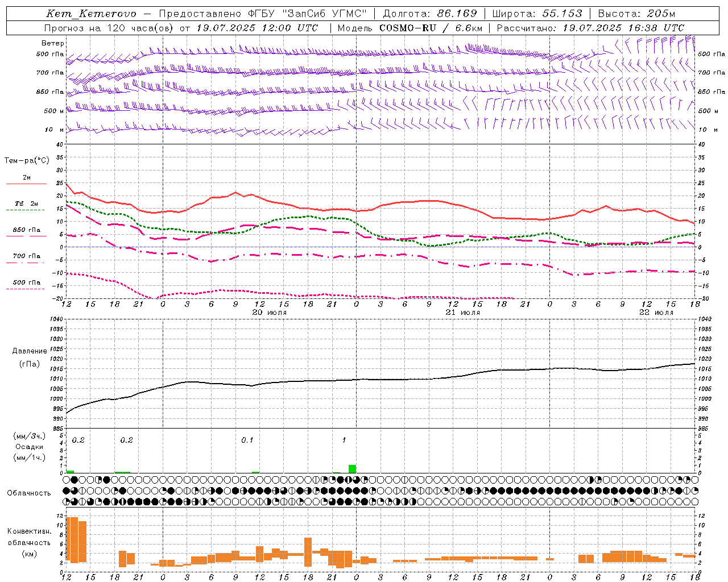728x582 pixels.
Task: Click the 'Тем-ра(°C)' temperature panel label
Action: 27,161
